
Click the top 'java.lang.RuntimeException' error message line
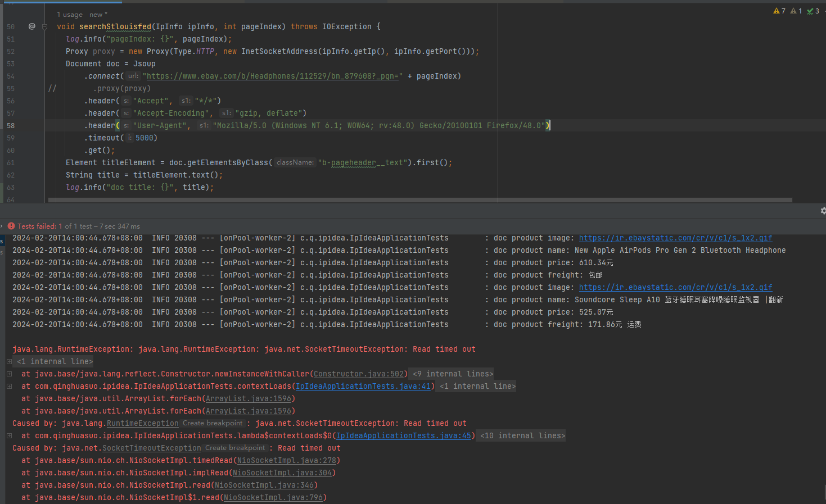(x=244, y=349)
